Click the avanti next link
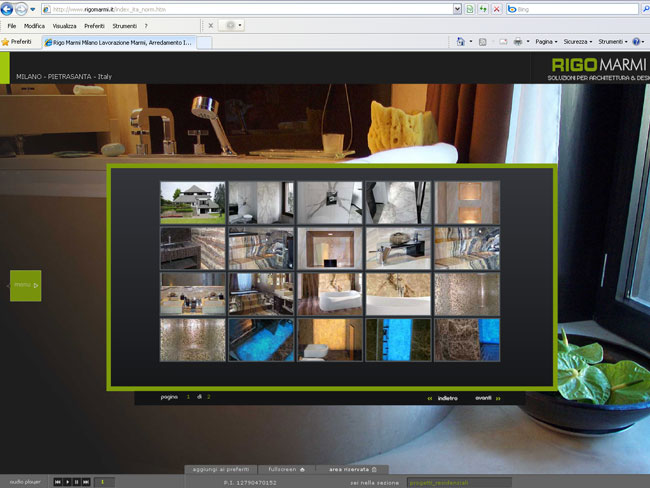650x488 pixels. pyautogui.click(x=488, y=398)
